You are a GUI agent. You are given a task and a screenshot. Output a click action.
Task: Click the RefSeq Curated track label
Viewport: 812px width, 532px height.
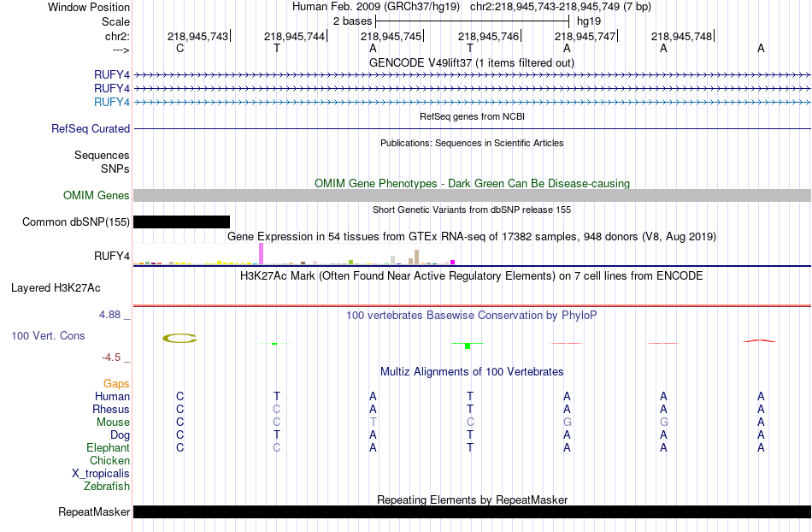tap(91, 128)
